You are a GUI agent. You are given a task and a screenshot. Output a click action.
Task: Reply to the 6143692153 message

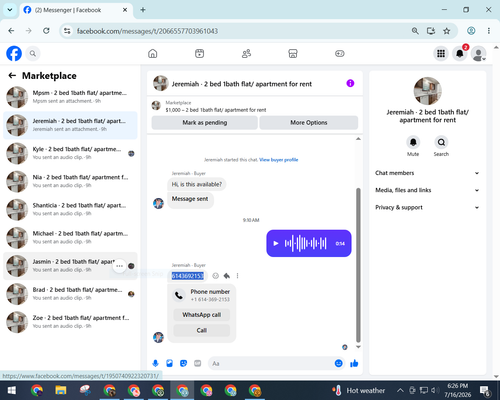227,276
